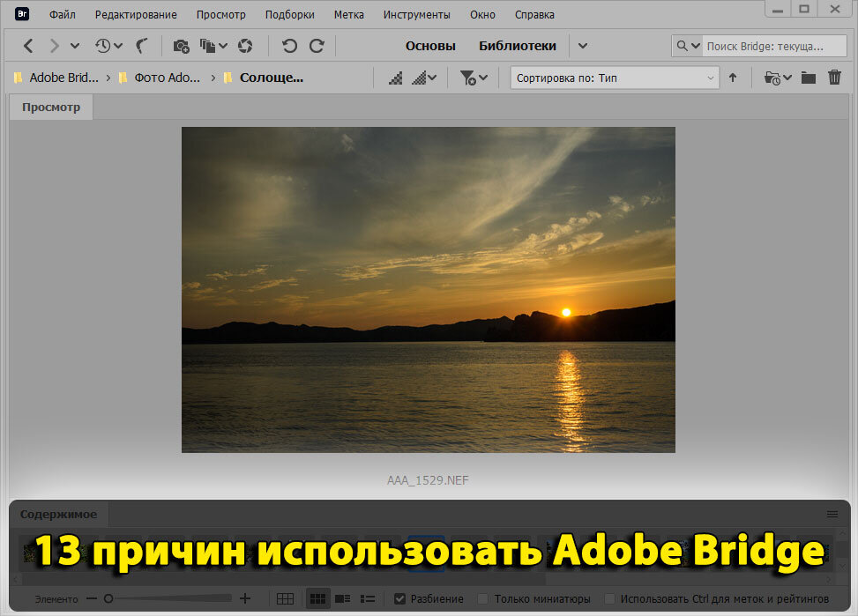This screenshot has height=616, width=858.
Task: Rotate image 90° clockwise
Action: pos(317,46)
